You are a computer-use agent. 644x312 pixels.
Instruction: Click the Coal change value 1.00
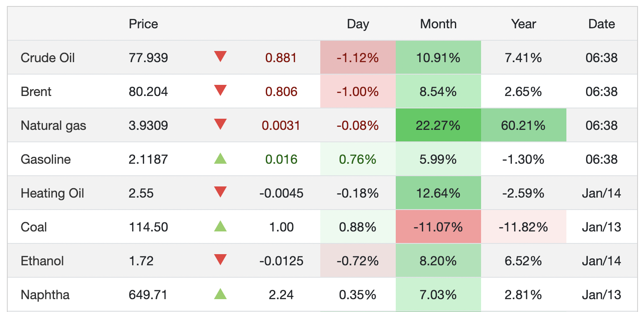281,227
